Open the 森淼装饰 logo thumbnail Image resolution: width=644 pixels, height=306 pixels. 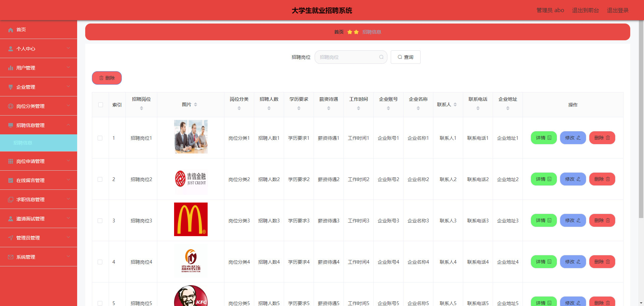(x=191, y=261)
